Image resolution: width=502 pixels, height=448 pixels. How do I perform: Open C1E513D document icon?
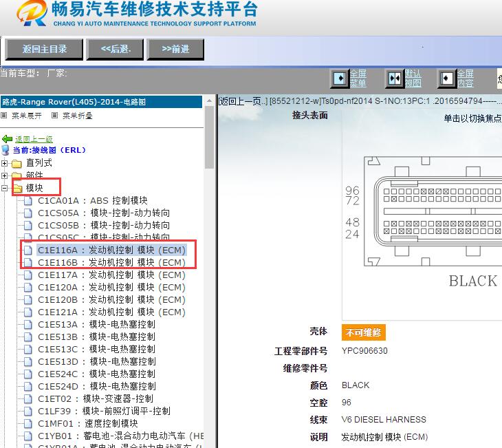28,361
